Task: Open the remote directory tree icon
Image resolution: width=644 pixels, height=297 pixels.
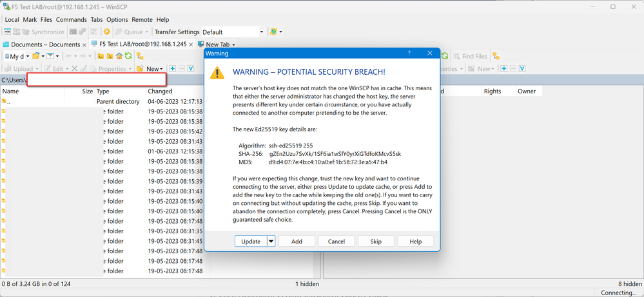Action: point(496,56)
